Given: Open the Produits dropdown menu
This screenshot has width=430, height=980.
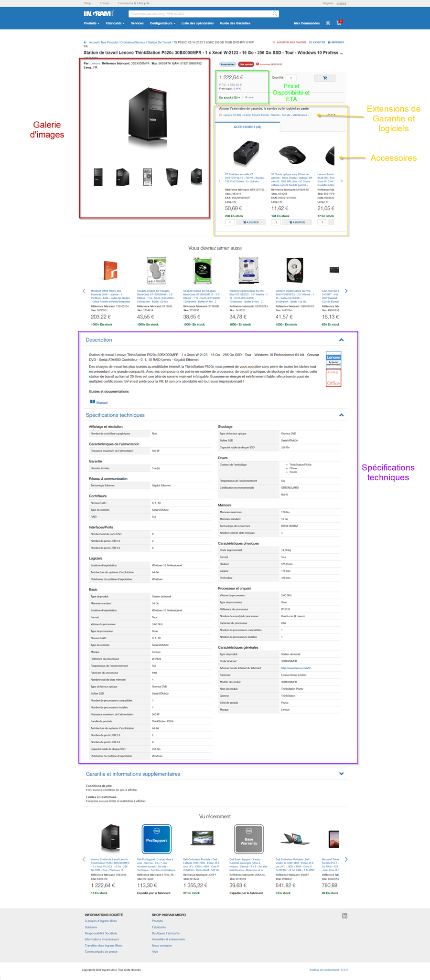Looking at the screenshot, I should pos(91,23).
